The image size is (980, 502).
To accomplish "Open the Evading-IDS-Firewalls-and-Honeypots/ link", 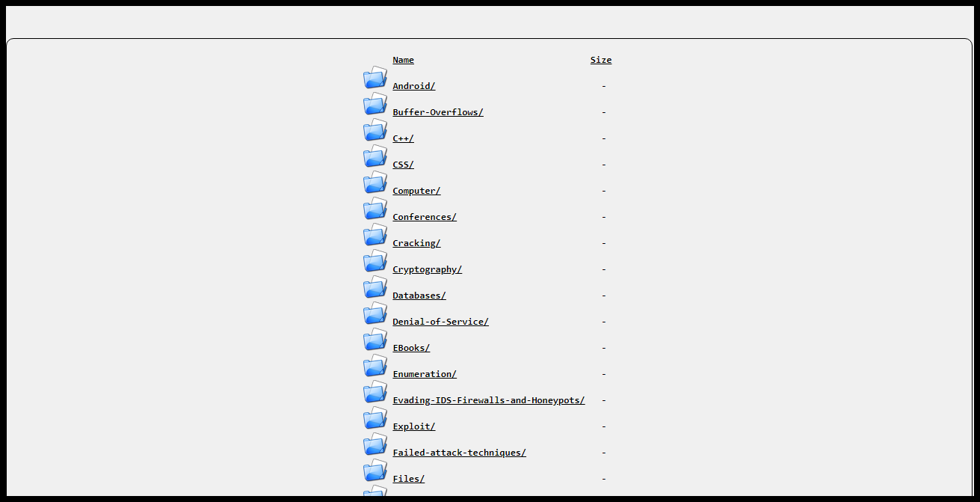I will pyautogui.click(x=488, y=400).
